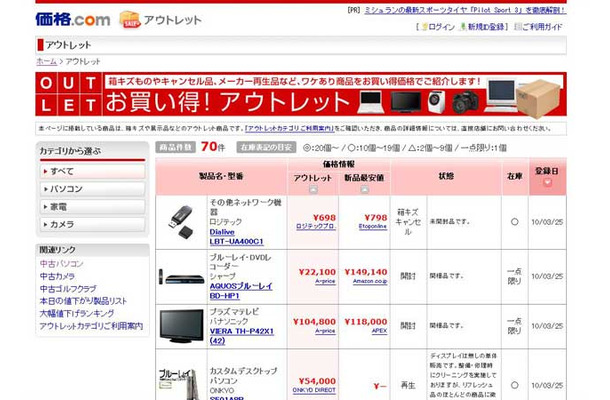Click the お買い得!アウトレット banner
The width and height of the screenshot is (610, 400).
click(x=301, y=94)
